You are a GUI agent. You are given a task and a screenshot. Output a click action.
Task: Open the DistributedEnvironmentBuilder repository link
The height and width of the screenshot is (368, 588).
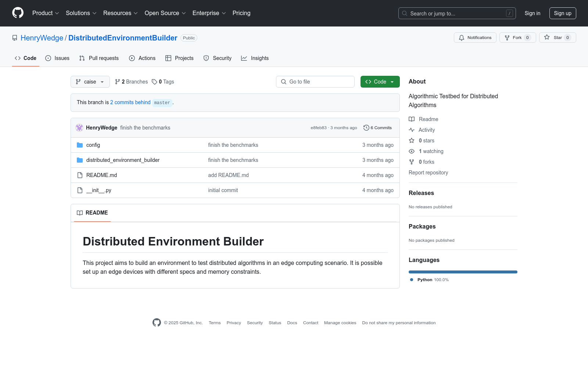pos(123,38)
